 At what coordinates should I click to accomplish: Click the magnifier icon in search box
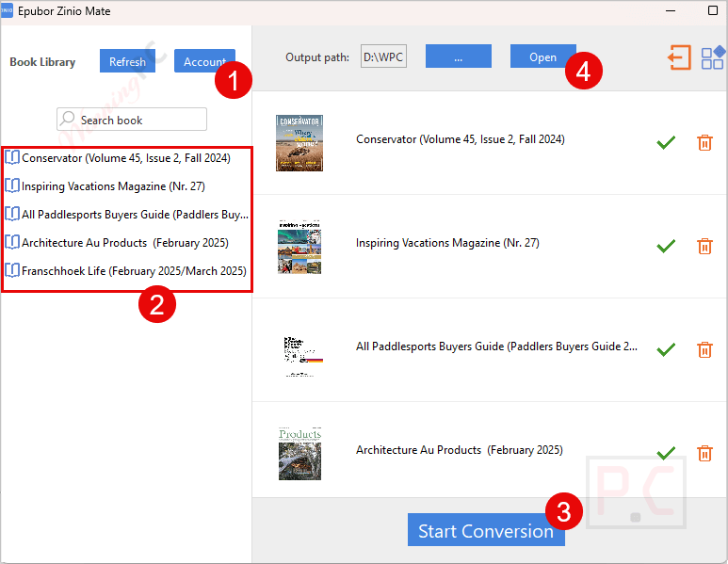68,119
